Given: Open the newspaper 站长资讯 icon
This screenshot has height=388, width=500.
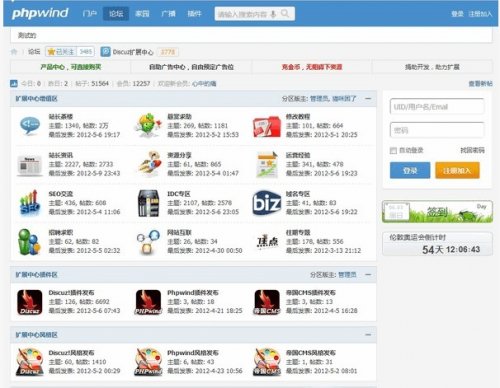Looking at the screenshot, I should point(30,165).
